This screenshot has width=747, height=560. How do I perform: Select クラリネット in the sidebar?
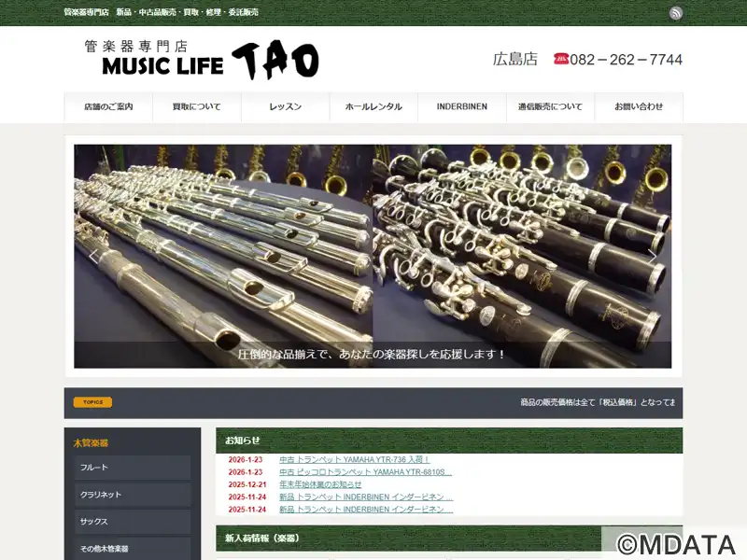click(133, 495)
